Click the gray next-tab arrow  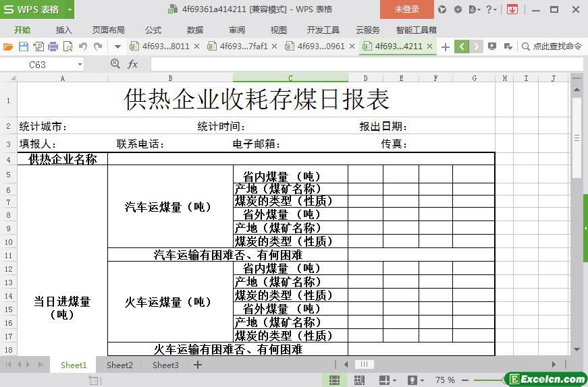tap(476, 47)
